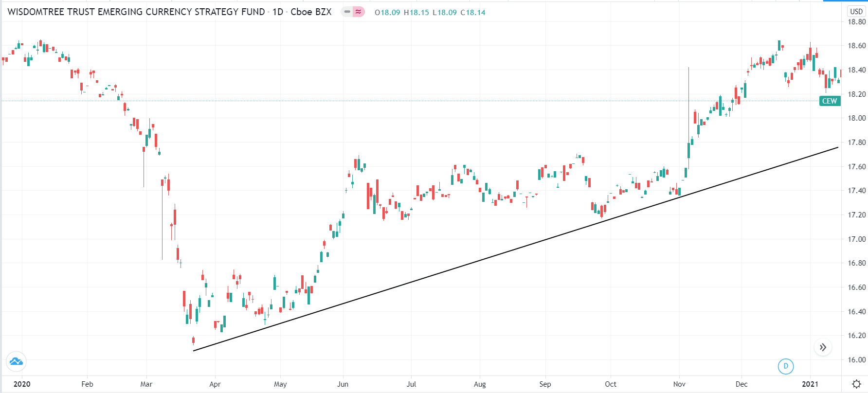This screenshot has height=393, width=868.
Task: Click the Aug label on time axis
Action: (x=480, y=384)
